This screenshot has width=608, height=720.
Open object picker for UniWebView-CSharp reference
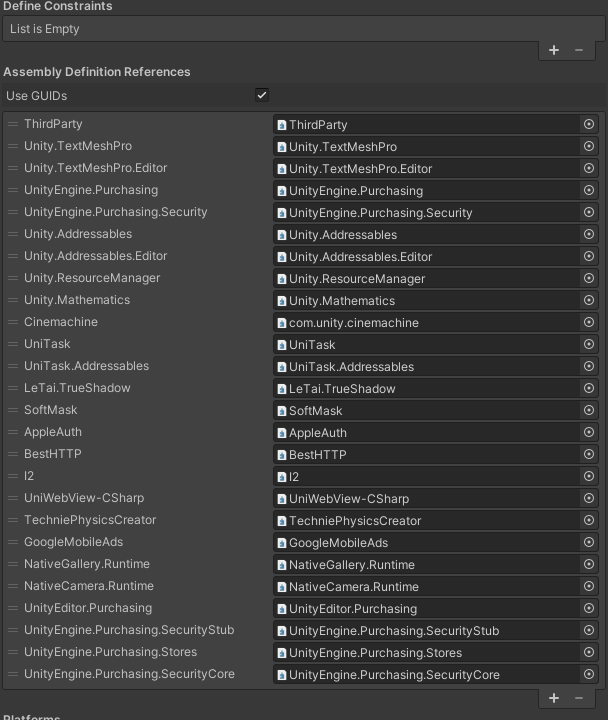[x=589, y=498]
